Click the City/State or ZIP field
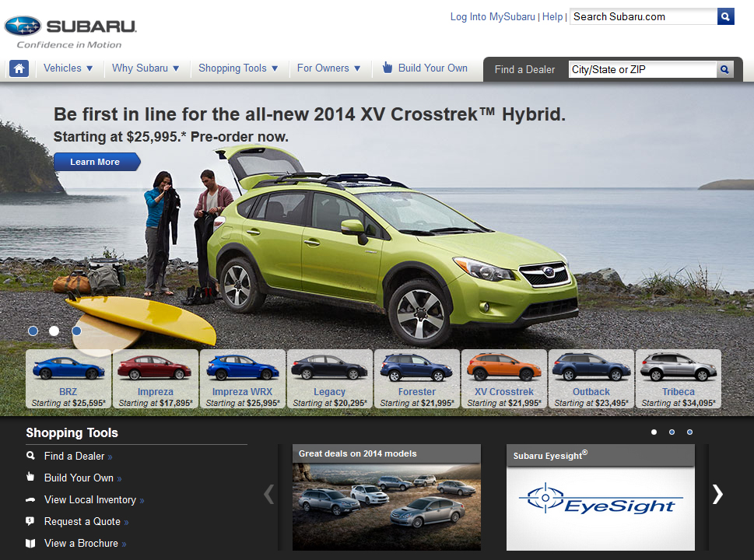Screen dimensions: 754x560 (x=641, y=69)
